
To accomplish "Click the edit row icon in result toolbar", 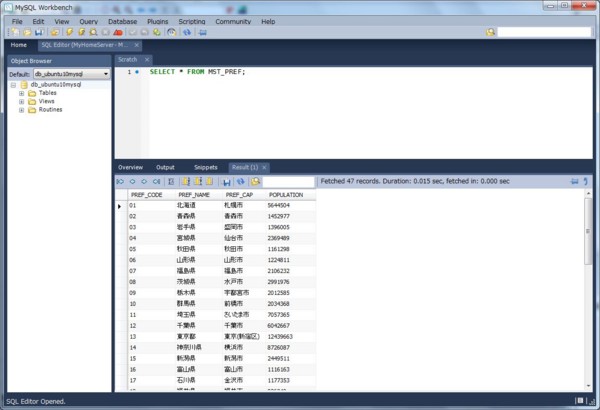I will tap(186, 181).
